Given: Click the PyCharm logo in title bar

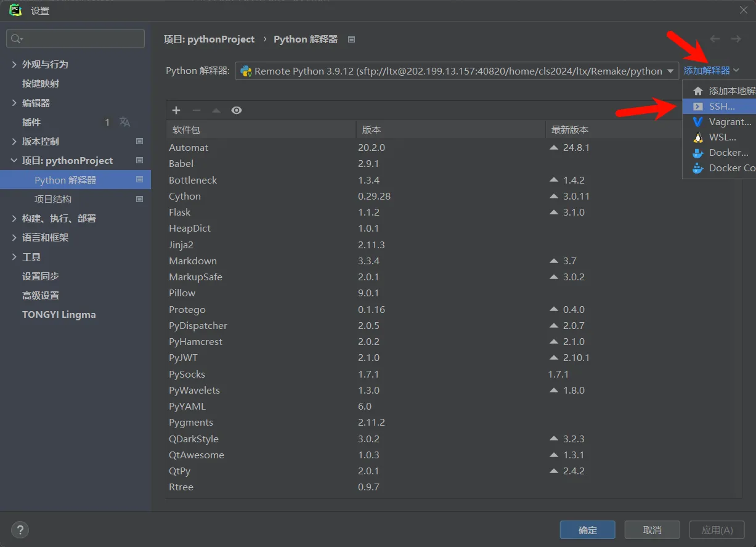Looking at the screenshot, I should pos(15,10).
